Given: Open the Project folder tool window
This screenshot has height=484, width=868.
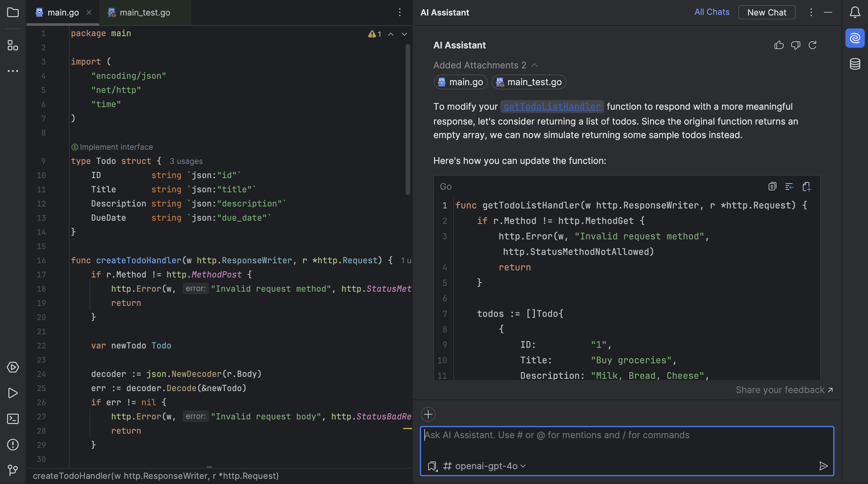Looking at the screenshot, I should (x=13, y=13).
